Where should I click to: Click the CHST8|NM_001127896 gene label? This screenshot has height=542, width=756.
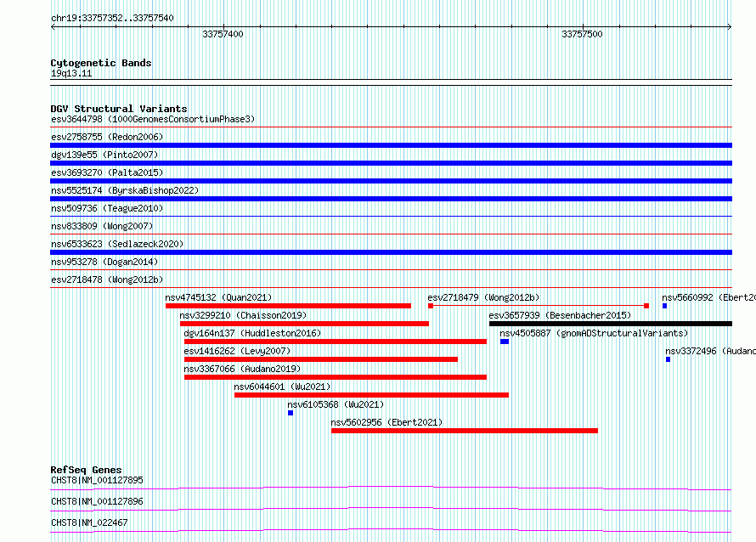point(97,501)
